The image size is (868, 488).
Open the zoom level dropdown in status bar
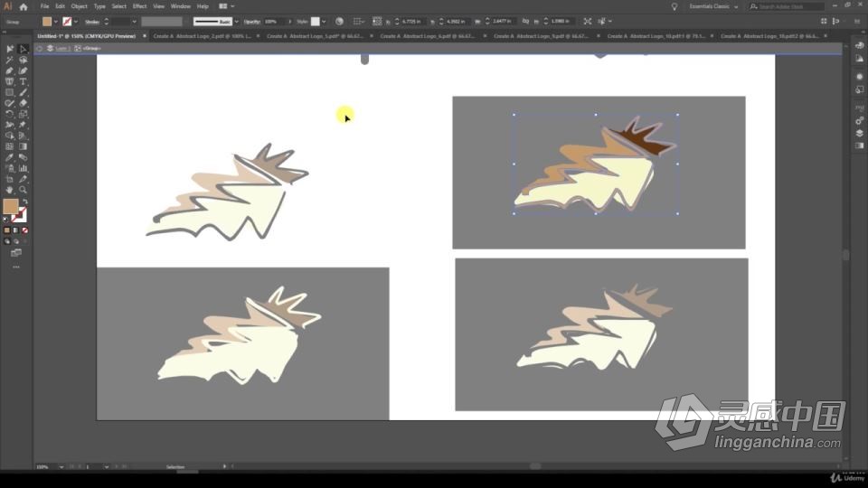(61, 467)
